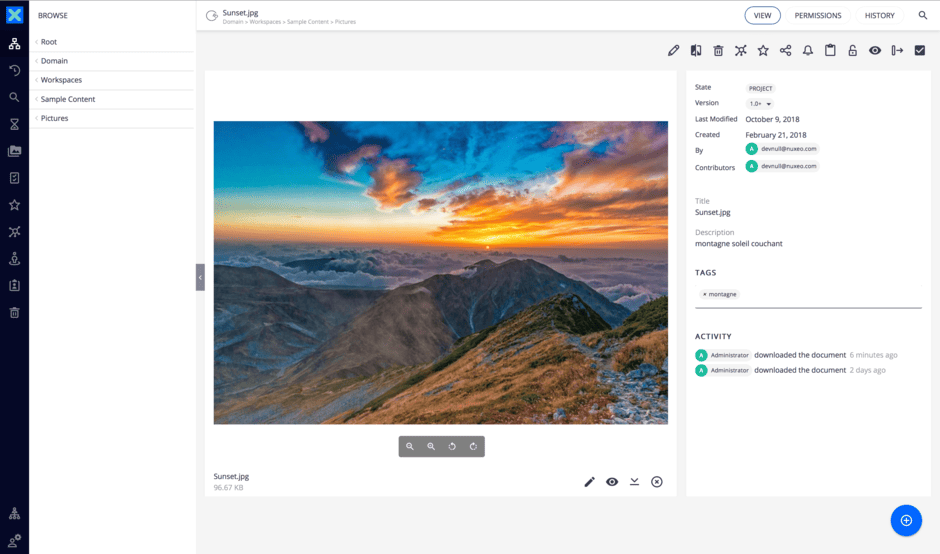Open Favorites star in the left sidebar
This screenshot has height=554, width=940.
[14, 205]
